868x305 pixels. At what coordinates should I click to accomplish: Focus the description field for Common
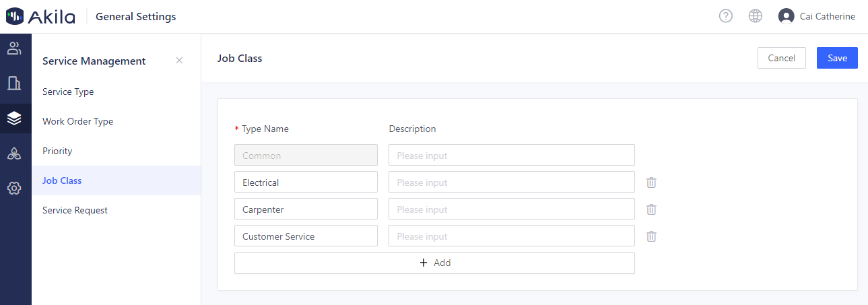(512, 155)
